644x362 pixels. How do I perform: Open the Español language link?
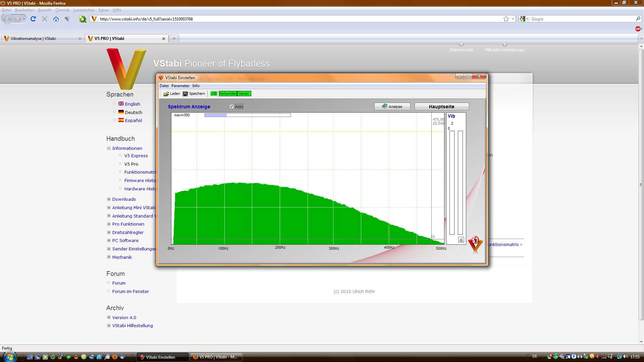133,120
